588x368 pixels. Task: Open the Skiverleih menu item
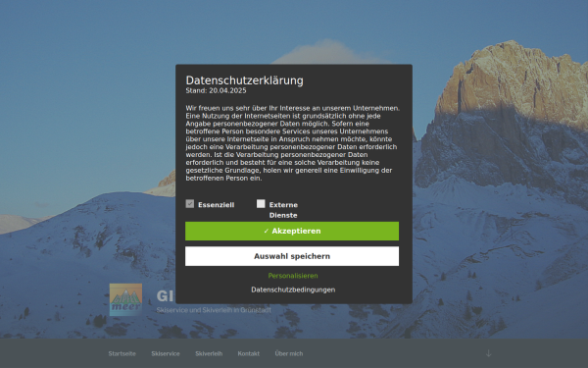point(209,353)
